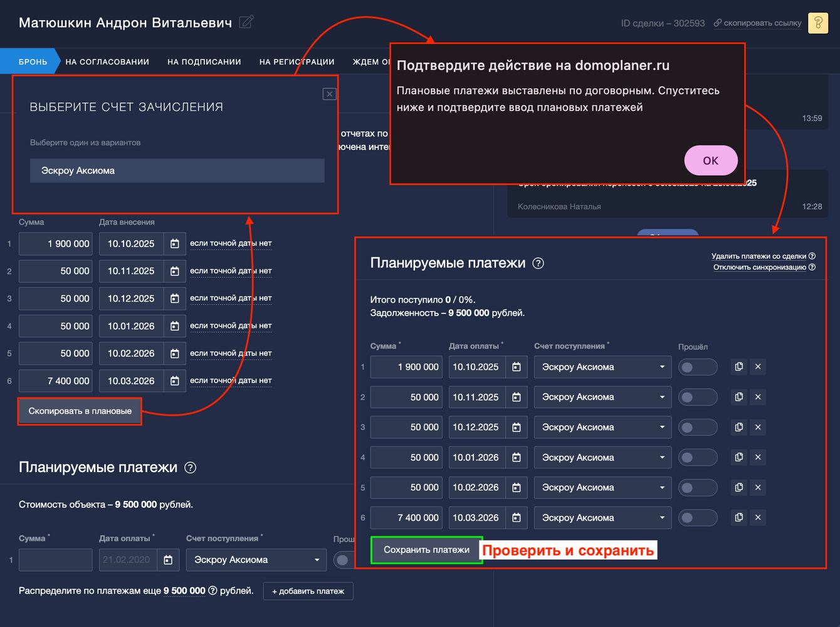This screenshot has height=627, width=840.
Task: Open 'Эскроу Аксиома' dropdown in the 10.03.2026 row
Action: (602, 518)
